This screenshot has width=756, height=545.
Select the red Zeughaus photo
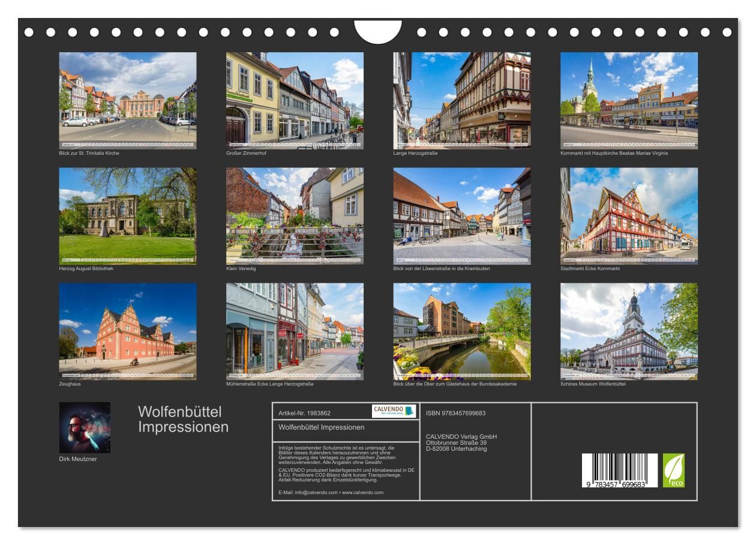click(127, 331)
